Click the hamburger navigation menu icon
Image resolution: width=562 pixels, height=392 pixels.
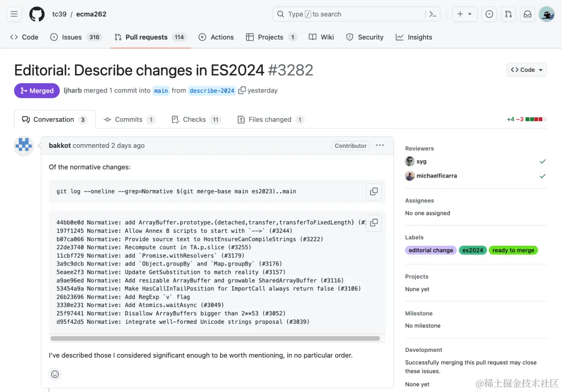click(14, 14)
